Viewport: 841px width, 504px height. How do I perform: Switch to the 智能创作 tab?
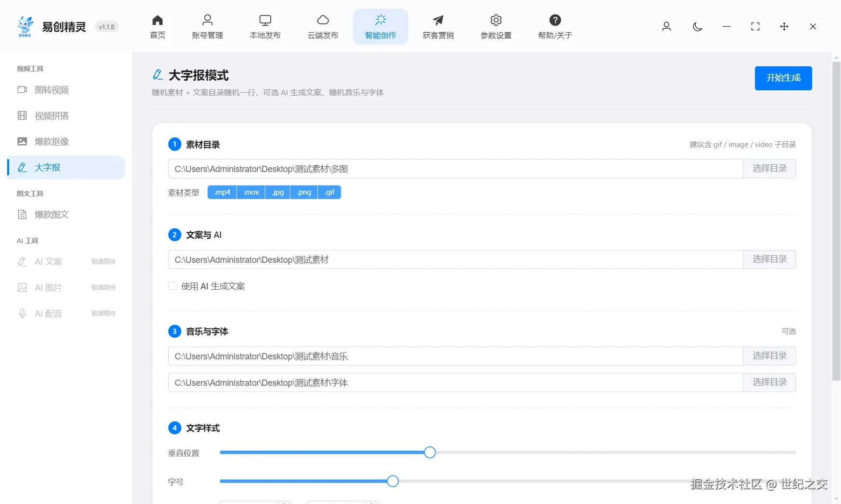click(380, 26)
